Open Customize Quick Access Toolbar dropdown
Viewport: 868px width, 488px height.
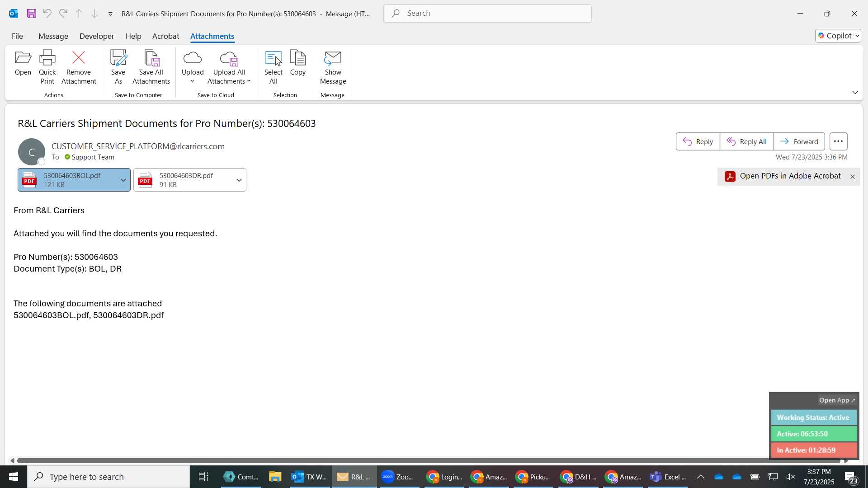(110, 14)
